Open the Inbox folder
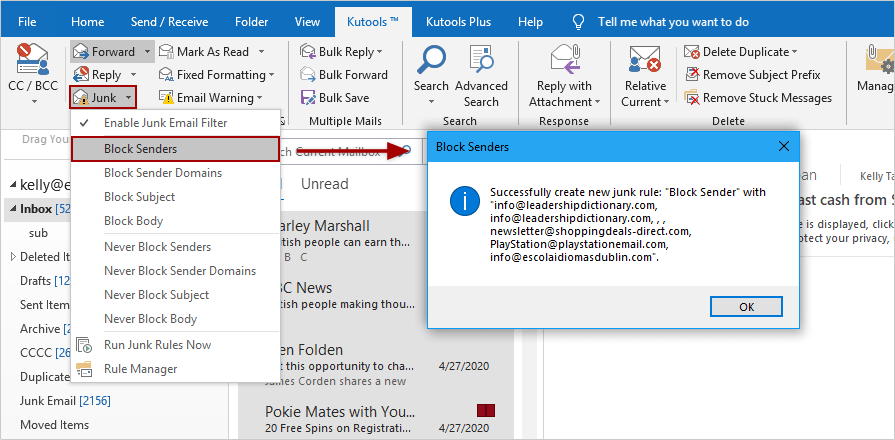895x440 pixels. (37, 209)
